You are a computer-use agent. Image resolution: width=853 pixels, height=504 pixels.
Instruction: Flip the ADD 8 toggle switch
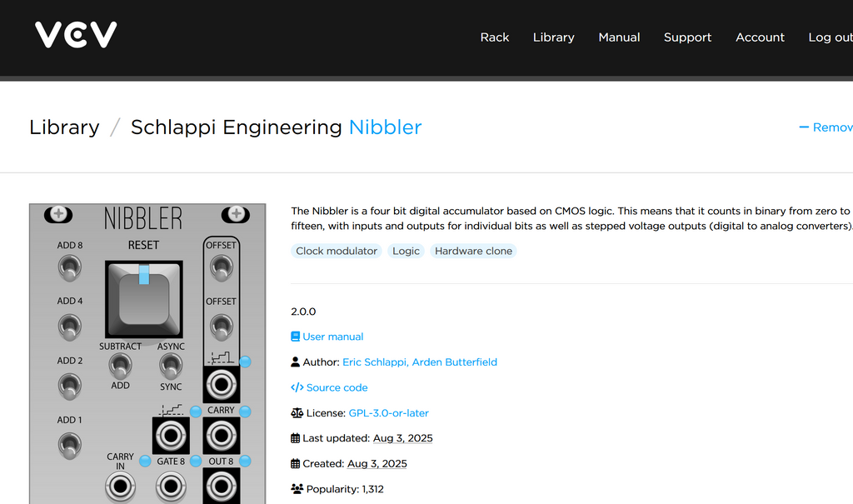(70, 268)
